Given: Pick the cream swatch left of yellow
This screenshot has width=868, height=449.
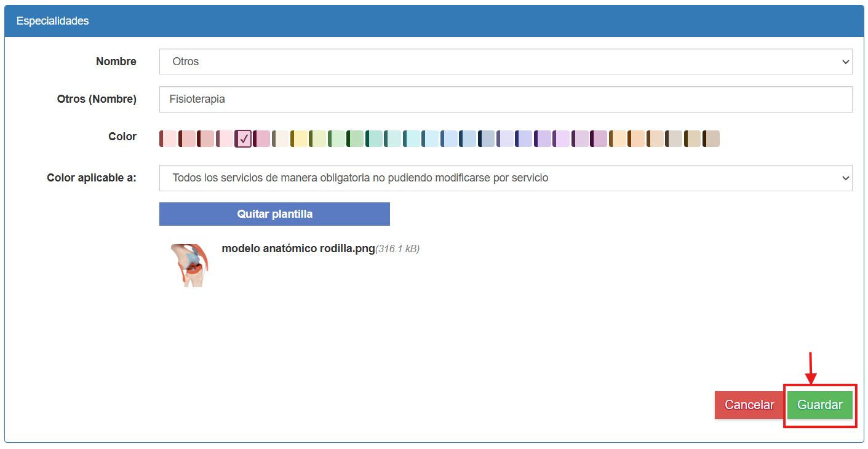Looking at the screenshot, I should (281, 138).
